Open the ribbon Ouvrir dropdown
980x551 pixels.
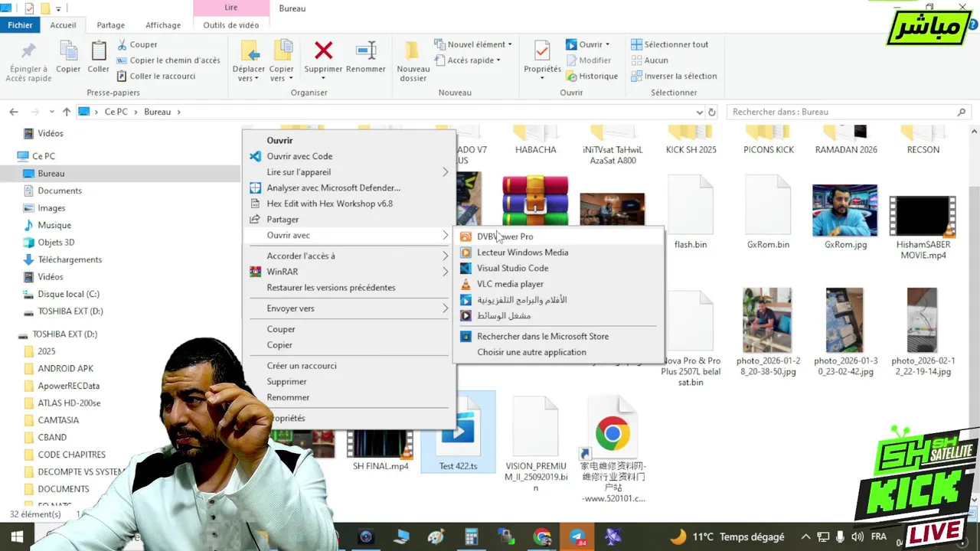[588, 44]
